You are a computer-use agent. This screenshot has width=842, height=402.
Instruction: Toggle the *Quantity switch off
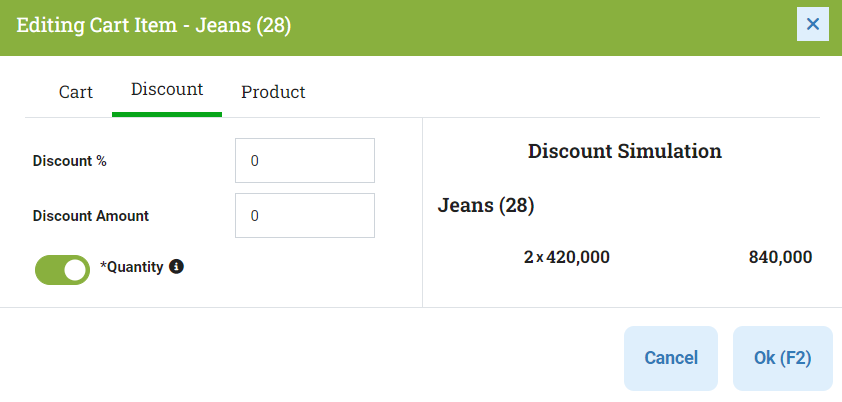(62, 269)
